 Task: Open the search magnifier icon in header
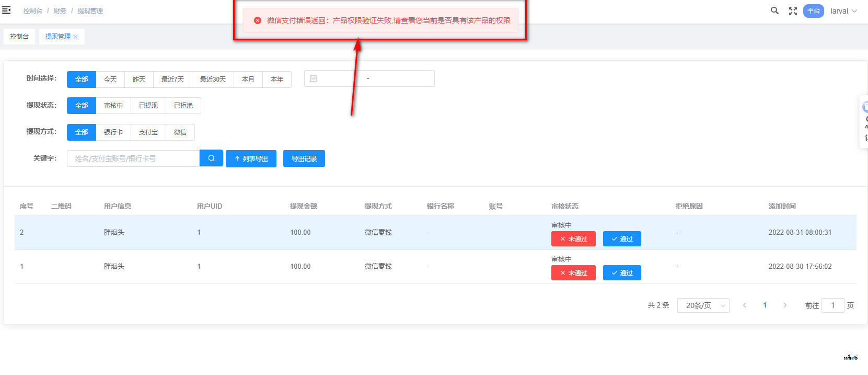(774, 10)
